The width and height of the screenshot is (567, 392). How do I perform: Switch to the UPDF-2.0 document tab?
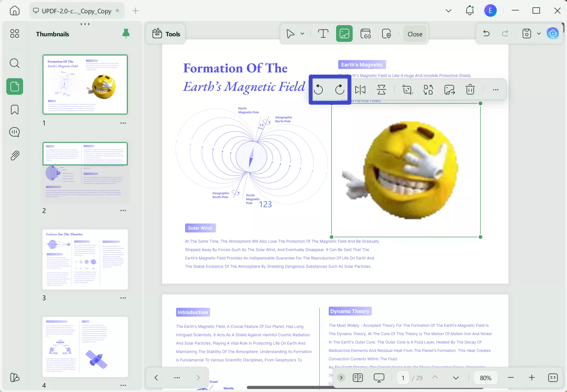pos(76,11)
